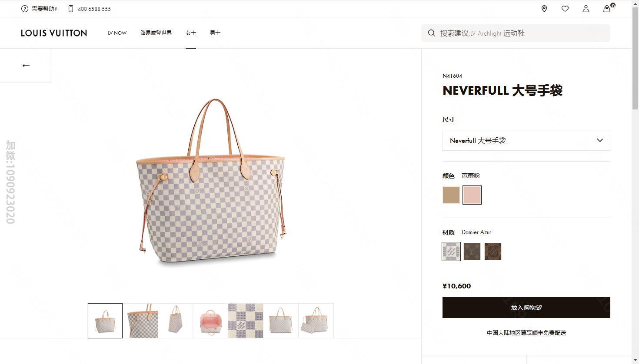Click the back arrow icon

[26, 66]
